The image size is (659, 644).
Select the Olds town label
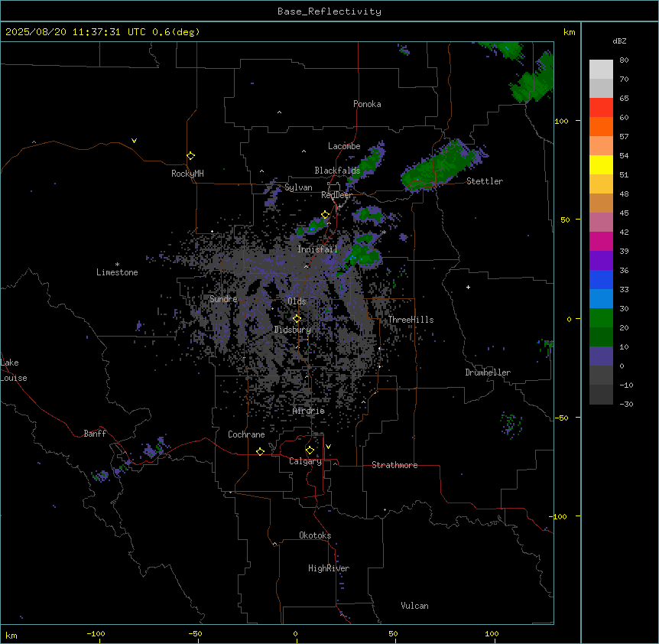pos(297,301)
